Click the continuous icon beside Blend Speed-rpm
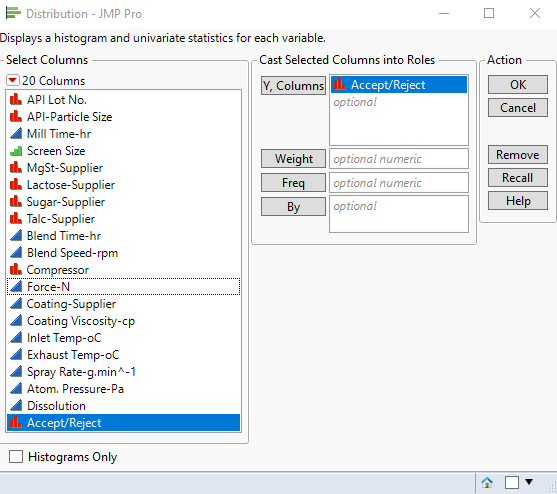 (16, 253)
